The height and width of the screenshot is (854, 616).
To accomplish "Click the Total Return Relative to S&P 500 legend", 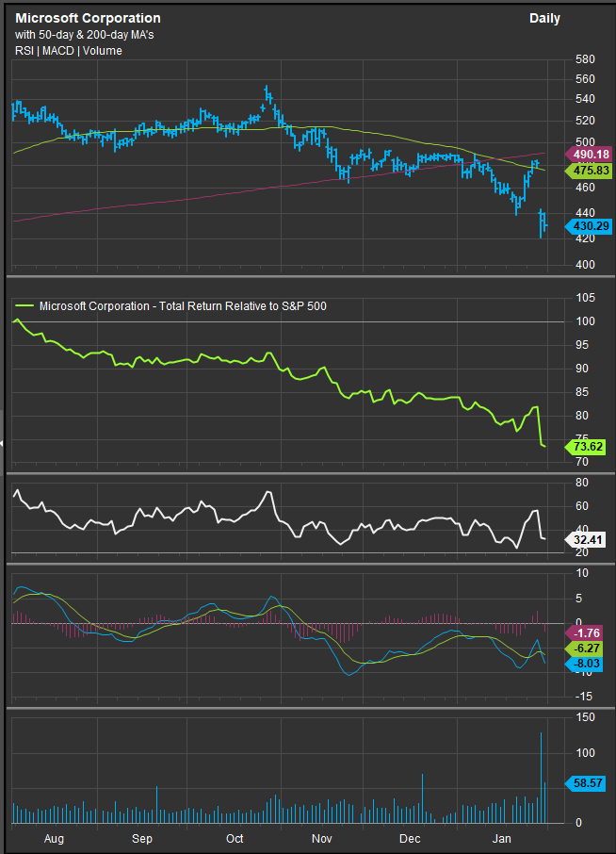I will [183, 306].
